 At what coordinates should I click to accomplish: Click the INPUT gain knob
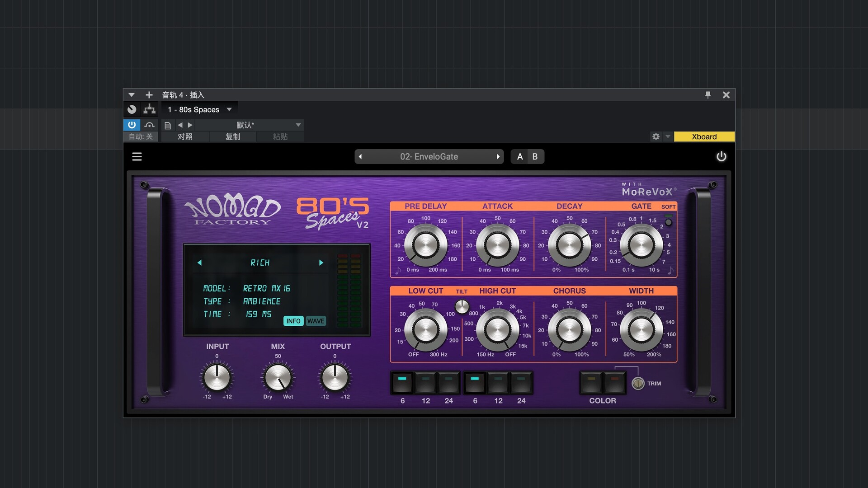pyautogui.click(x=217, y=377)
